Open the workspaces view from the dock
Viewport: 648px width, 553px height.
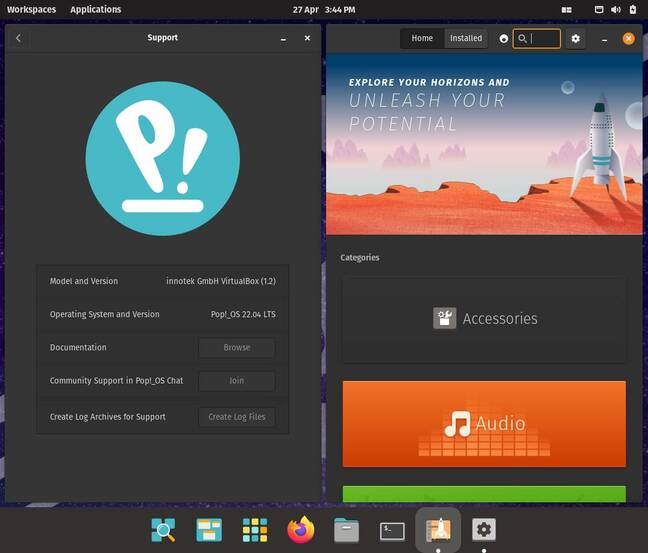click(x=209, y=529)
